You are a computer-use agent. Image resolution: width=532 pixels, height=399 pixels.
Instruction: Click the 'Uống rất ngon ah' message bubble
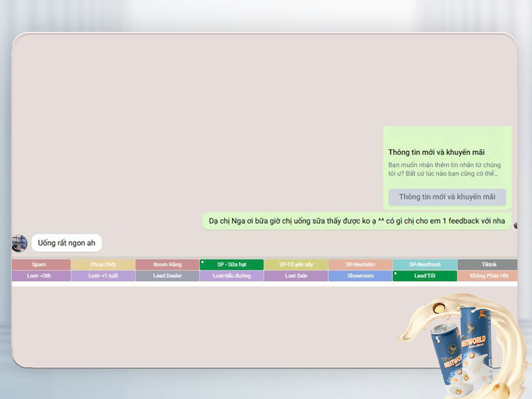66,243
